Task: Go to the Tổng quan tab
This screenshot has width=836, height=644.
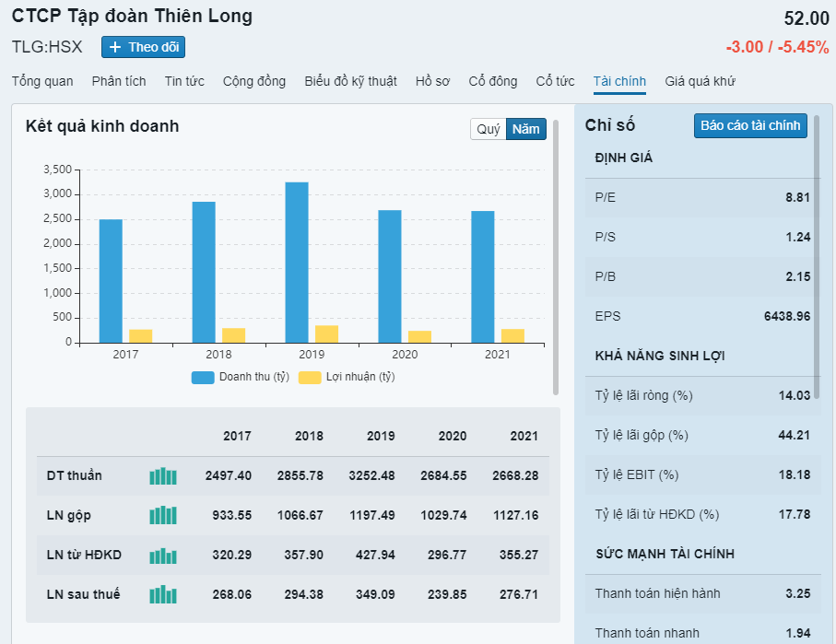Action: [42, 81]
